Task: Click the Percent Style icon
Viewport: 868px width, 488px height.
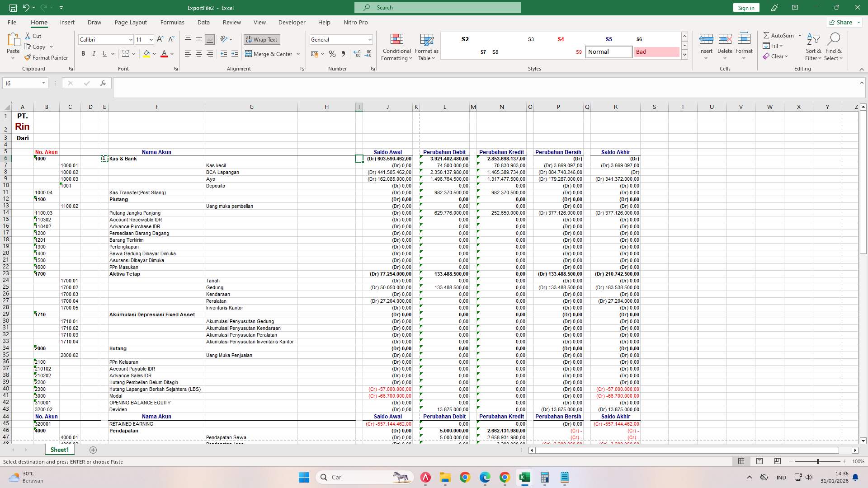Action: pos(332,54)
